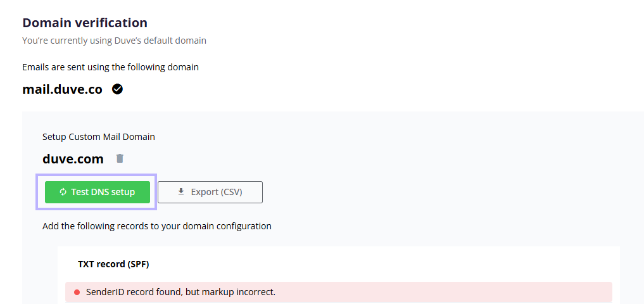The width and height of the screenshot is (644, 304).
Task: Click the red error dot in SPF alert
Action: [77, 293]
